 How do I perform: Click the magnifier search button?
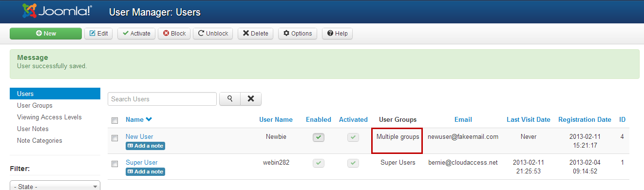click(x=230, y=99)
